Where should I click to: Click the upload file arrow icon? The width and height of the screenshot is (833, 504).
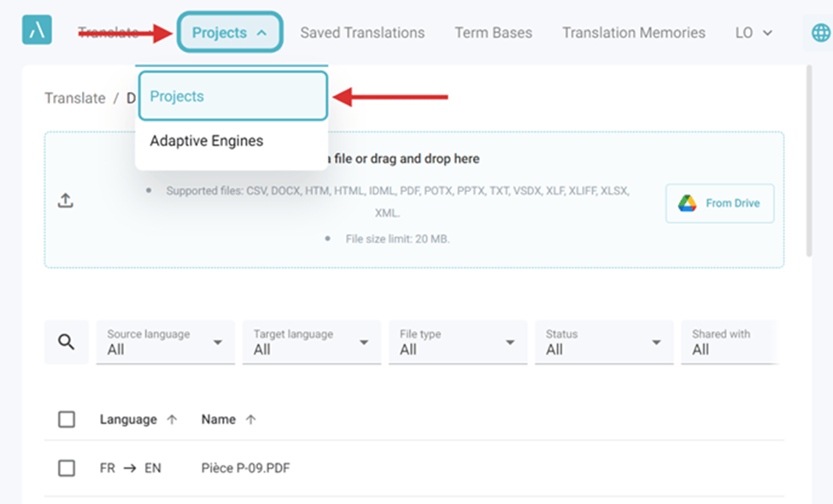[x=65, y=200]
